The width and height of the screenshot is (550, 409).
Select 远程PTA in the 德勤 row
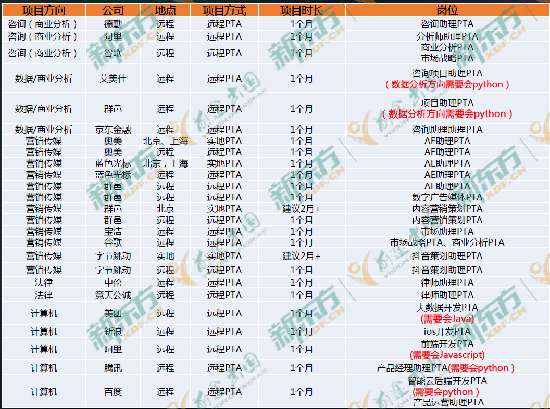pos(224,24)
